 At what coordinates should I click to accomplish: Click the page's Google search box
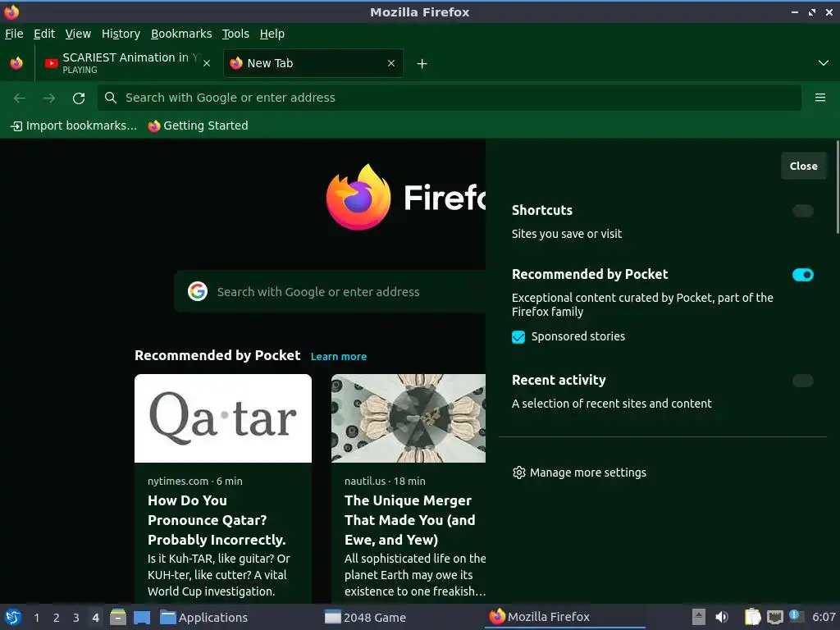click(330, 292)
